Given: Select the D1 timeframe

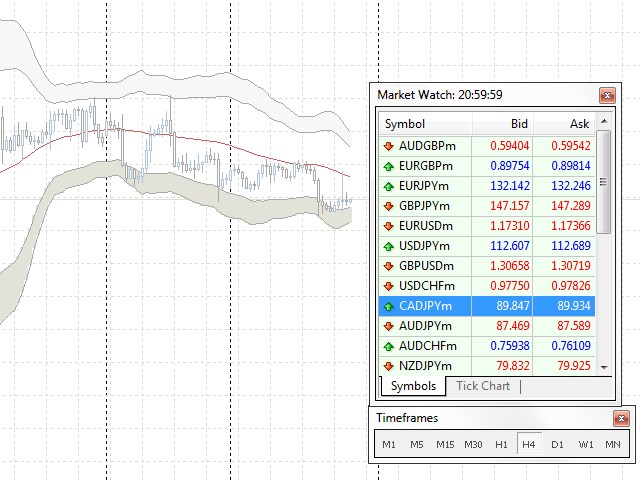Looking at the screenshot, I should [x=557, y=444].
